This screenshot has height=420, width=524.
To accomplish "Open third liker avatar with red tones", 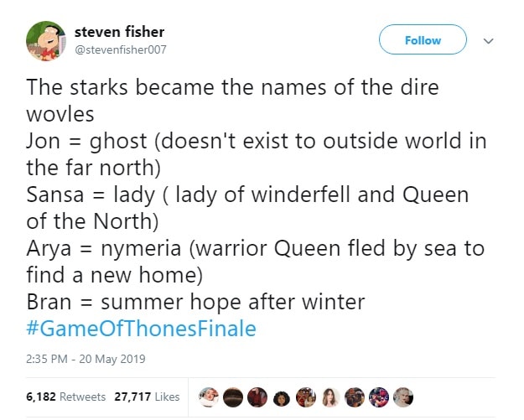I will tap(257, 397).
